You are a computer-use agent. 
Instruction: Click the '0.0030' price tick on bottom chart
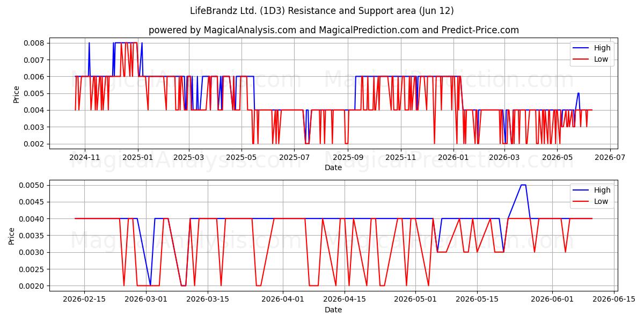[x=32, y=252]
